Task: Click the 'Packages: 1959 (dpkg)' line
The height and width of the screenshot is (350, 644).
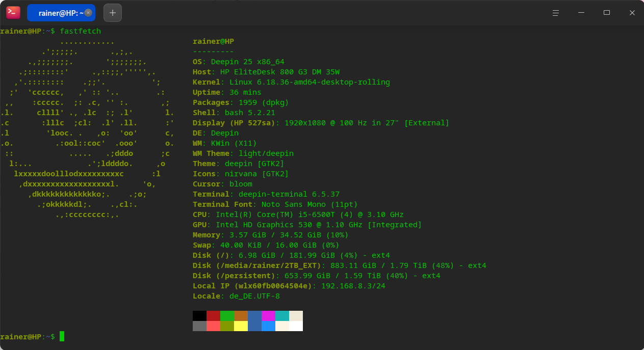Action: click(x=241, y=102)
